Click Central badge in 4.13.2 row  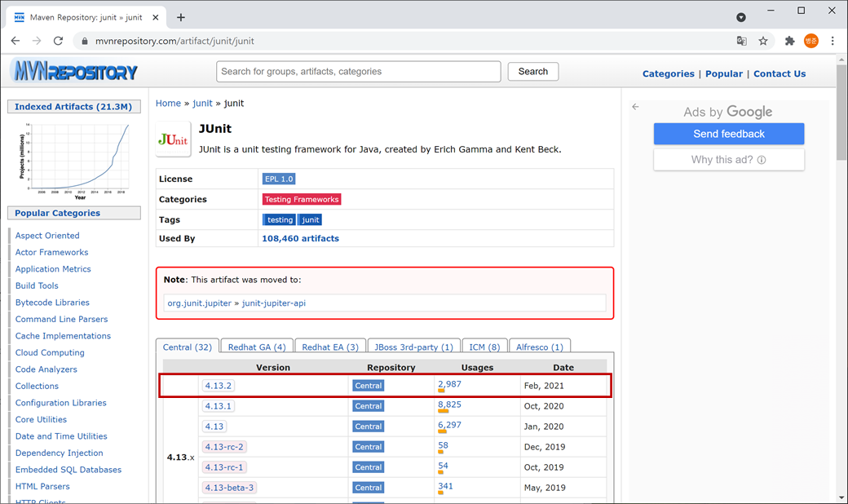click(x=369, y=386)
